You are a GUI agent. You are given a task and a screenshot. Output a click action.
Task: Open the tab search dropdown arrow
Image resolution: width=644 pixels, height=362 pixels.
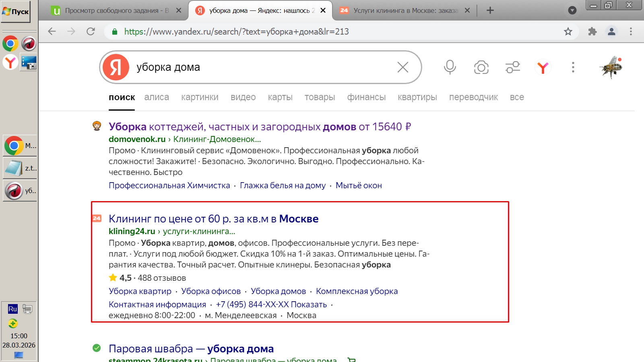click(x=572, y=10)
